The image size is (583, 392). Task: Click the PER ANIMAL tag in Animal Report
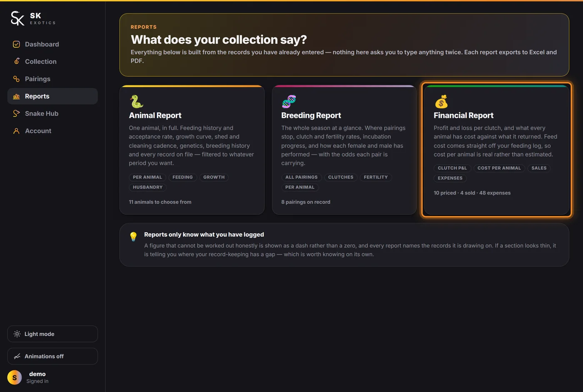coord(147,177)
